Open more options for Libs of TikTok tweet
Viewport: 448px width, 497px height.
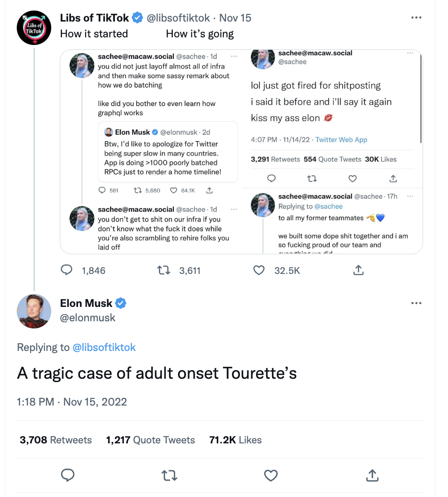coord(416,18)
